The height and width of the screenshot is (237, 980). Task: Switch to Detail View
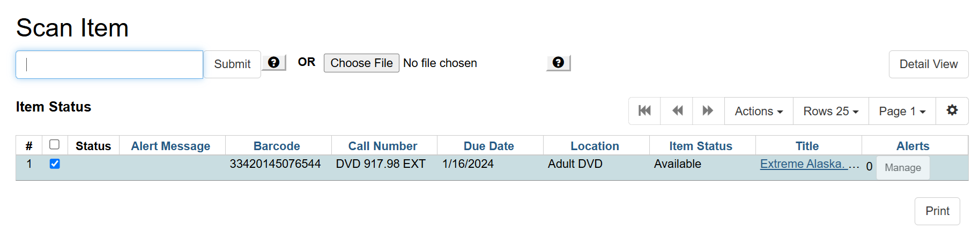928,64
